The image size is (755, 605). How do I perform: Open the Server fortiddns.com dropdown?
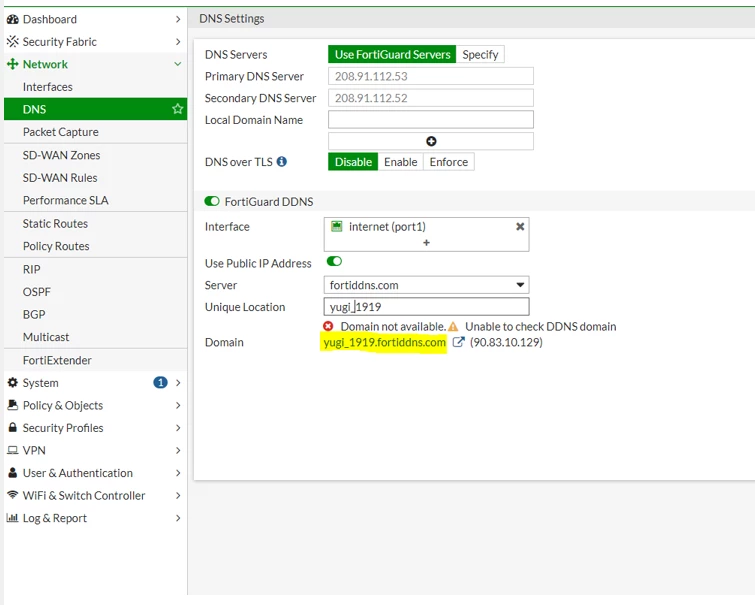426,285
